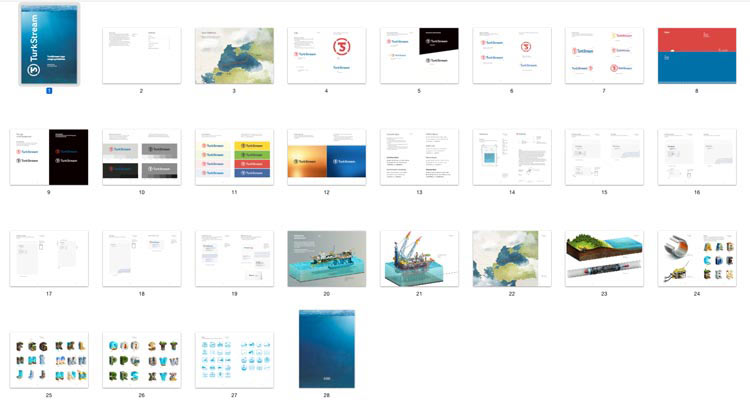Open page 2 text contents thumbnail

point(142,55)
